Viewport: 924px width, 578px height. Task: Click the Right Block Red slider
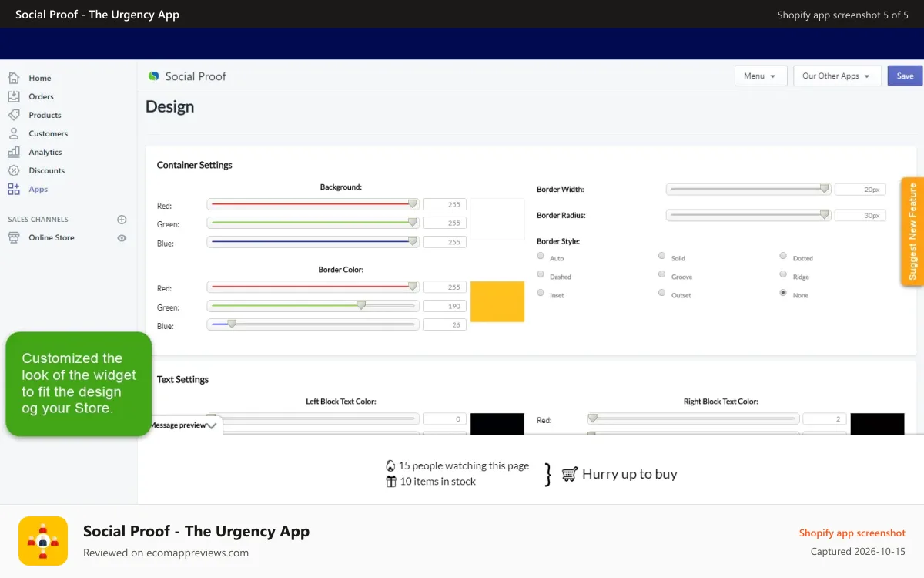pos(692,419)
